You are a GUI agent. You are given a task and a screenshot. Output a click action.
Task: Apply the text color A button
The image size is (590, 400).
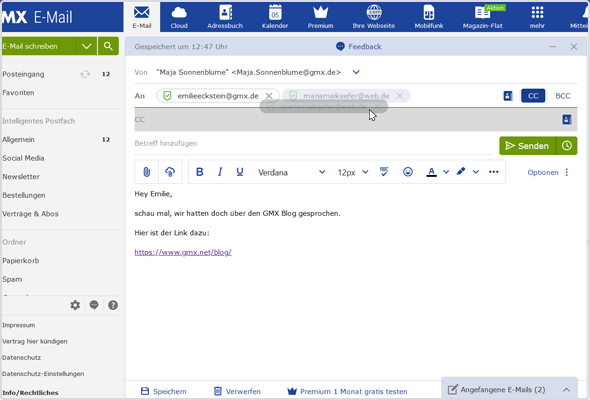click(432, 172)
